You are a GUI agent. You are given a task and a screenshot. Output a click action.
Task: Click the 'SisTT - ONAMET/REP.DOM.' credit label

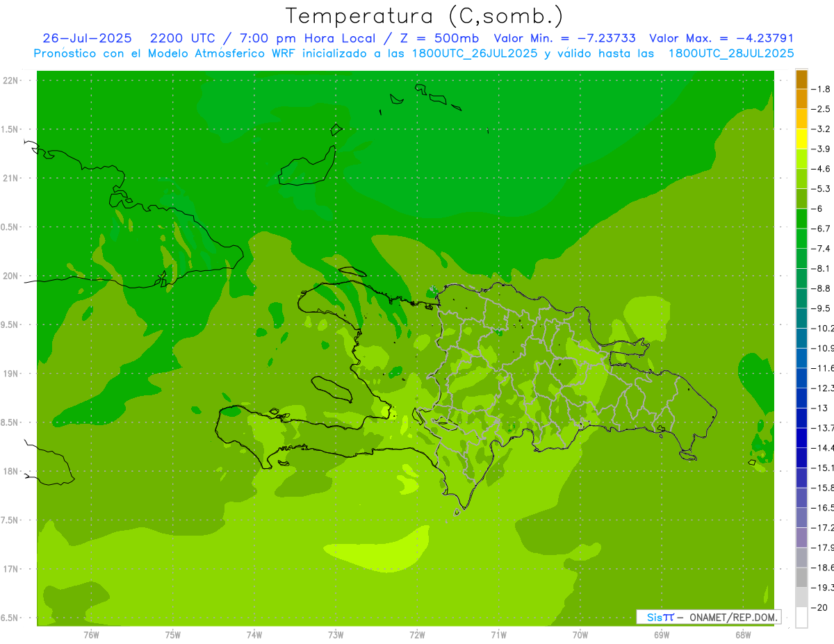pos(708,617)
